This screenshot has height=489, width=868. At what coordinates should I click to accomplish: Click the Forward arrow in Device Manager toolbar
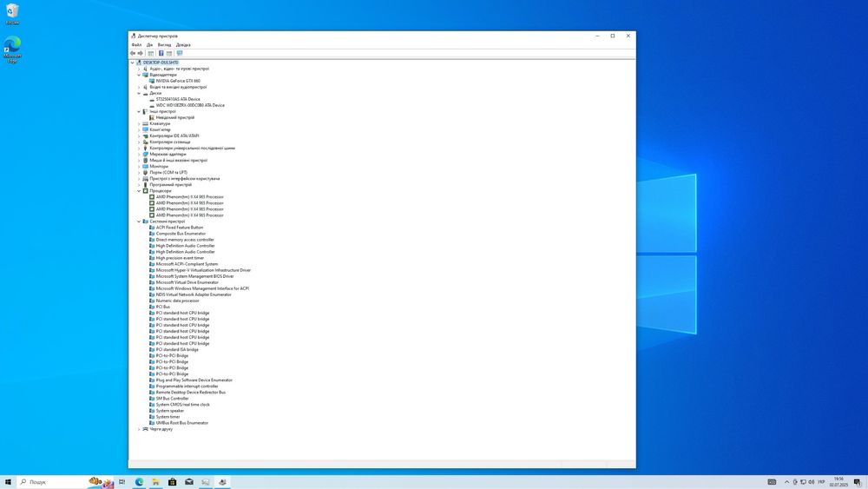[140, 53]
